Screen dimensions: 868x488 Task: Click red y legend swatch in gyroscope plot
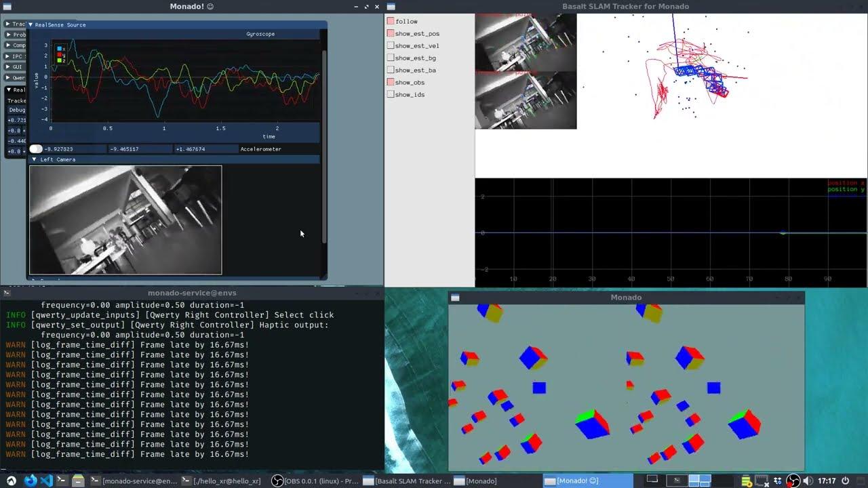click(60, 55)
